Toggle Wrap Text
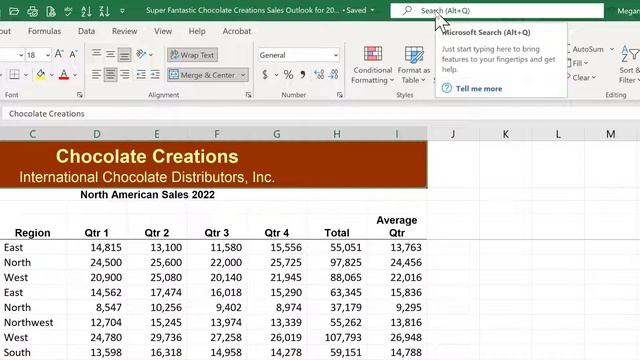Image resolution: width=640 pixels, height=360 pixels. point(192,55)
